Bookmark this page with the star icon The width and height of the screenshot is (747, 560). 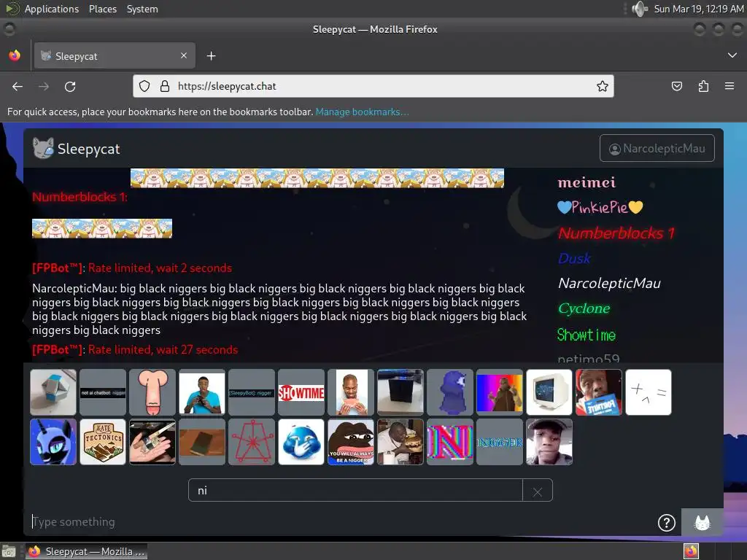coord(602,86)
